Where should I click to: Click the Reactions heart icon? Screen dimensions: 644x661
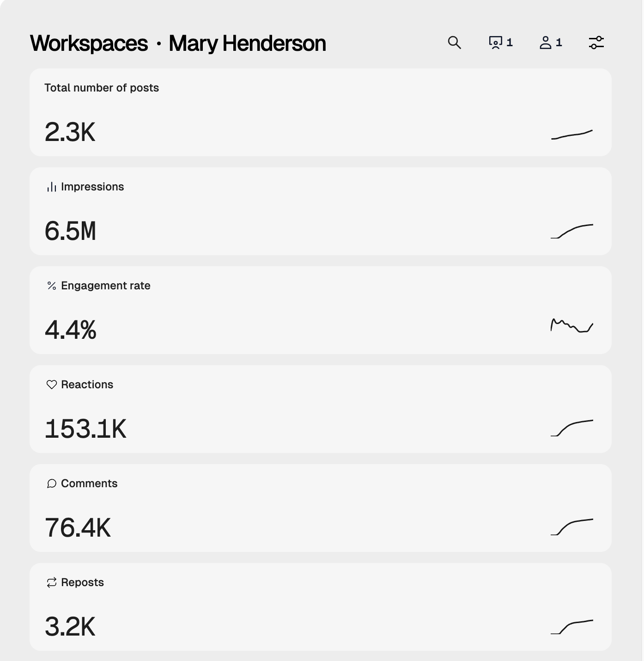(51, 385)
